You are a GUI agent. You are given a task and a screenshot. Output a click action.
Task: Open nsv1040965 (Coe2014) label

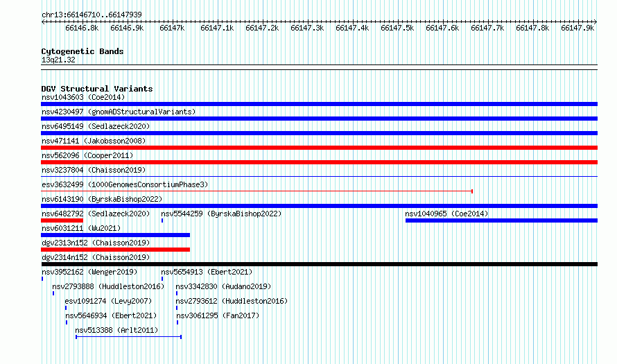point(446,214)
